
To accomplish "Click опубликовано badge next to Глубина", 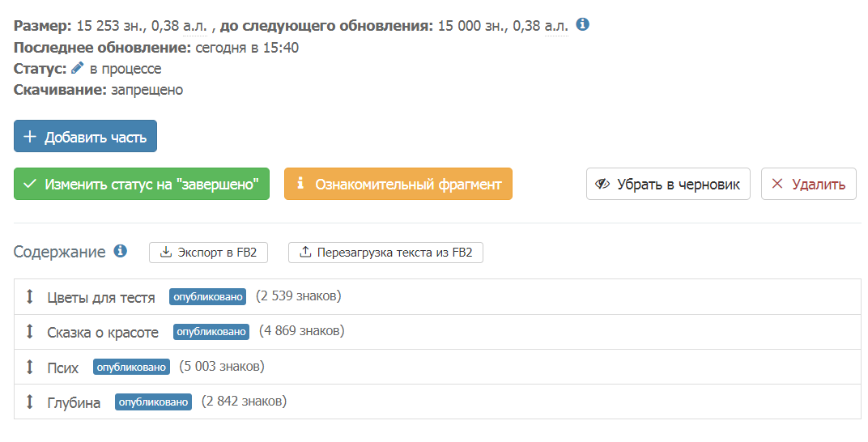I will coord(153,402).
